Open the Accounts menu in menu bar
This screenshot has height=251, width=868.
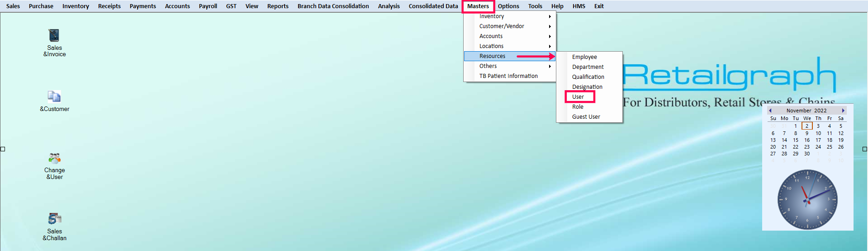[177, 6]
